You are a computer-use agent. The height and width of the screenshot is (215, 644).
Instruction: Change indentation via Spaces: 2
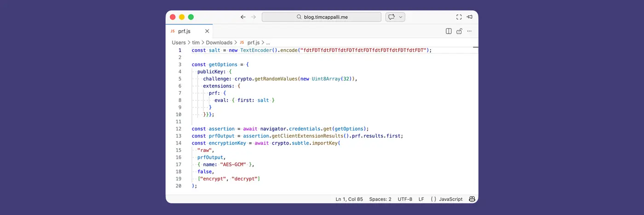[380, 199]
